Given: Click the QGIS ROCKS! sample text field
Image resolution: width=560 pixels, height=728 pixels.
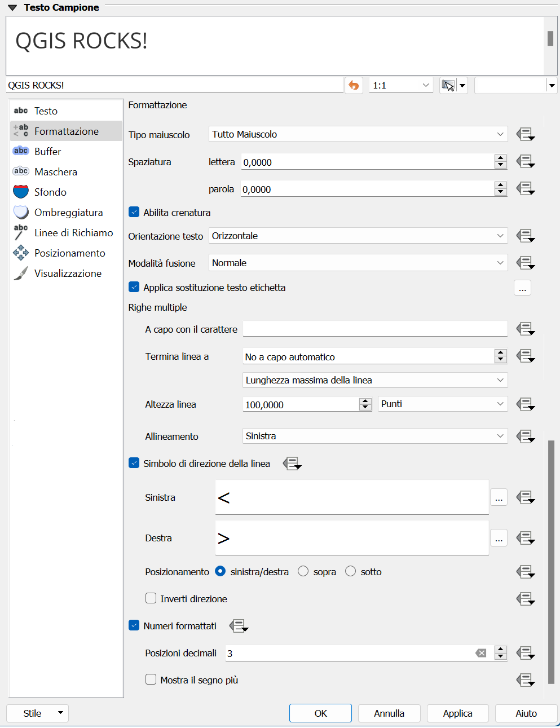Looking at the screenshot, I should (x=175, y=85).
